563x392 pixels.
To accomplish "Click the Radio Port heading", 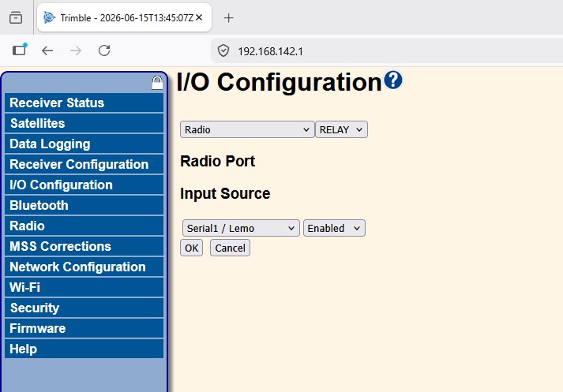I will point(218,162).
